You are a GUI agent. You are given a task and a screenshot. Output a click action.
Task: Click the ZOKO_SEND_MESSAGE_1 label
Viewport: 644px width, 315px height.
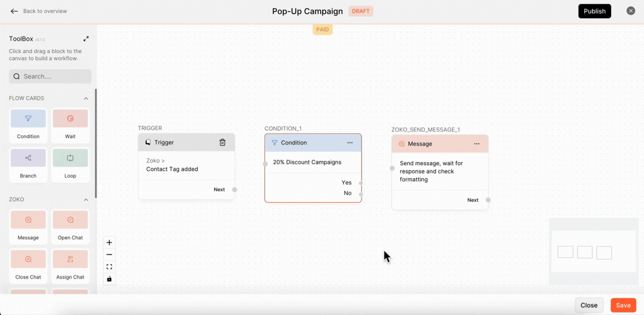click(426, 130)
